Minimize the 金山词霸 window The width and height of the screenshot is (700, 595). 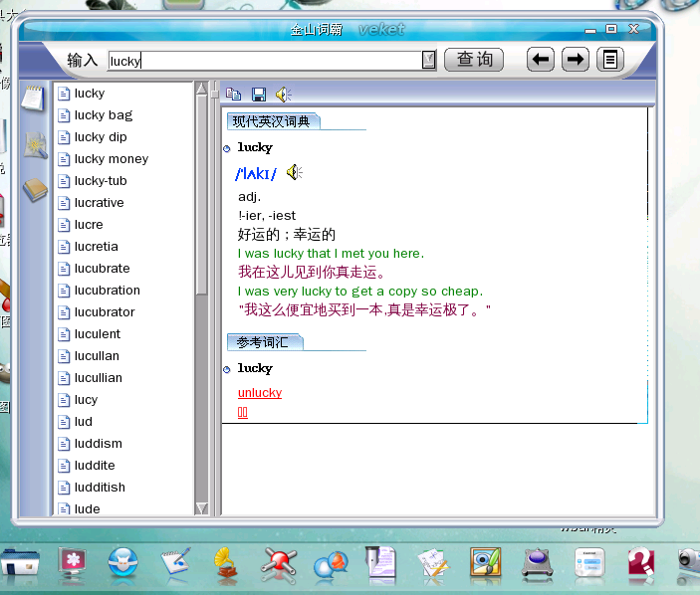tap(590, 30)
